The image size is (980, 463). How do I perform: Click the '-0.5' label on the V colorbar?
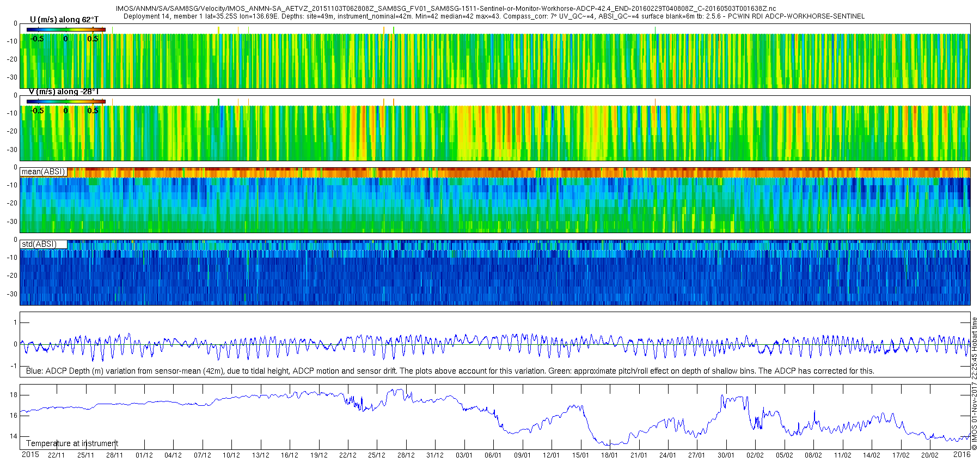(x=37, y=111)
